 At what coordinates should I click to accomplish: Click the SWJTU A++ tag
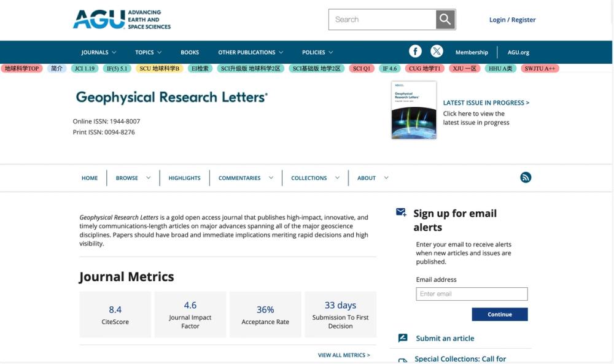(540, 69)
